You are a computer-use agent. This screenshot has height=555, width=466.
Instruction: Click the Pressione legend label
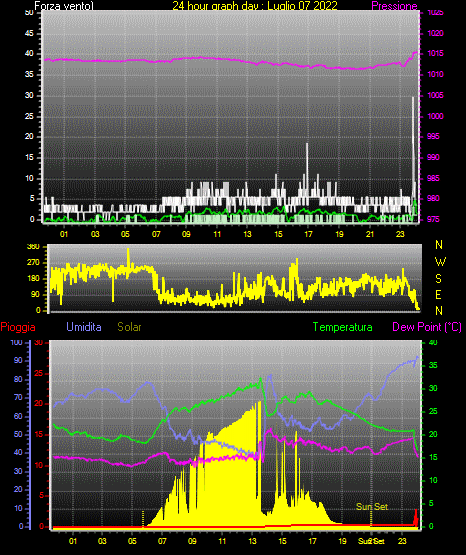tap(394, 6)
